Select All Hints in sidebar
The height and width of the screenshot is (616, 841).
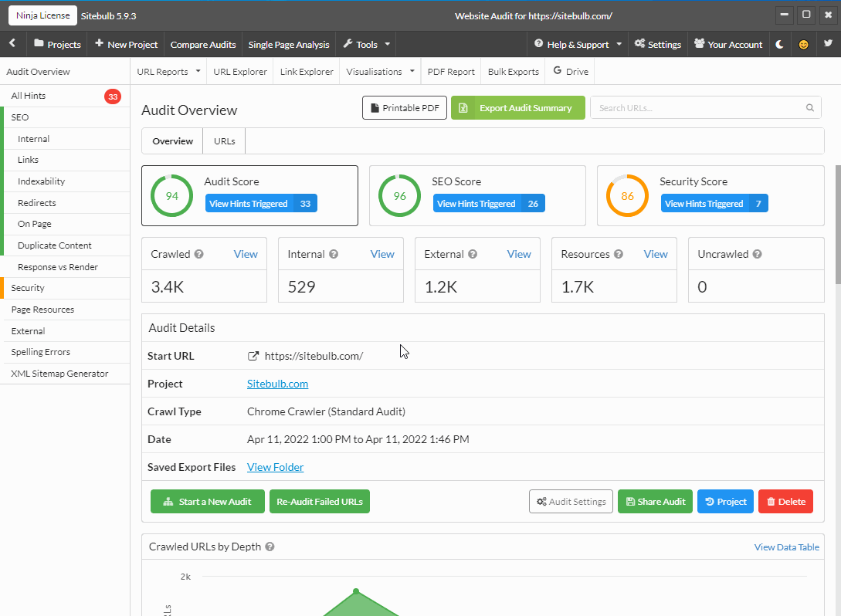click(65, 96)
